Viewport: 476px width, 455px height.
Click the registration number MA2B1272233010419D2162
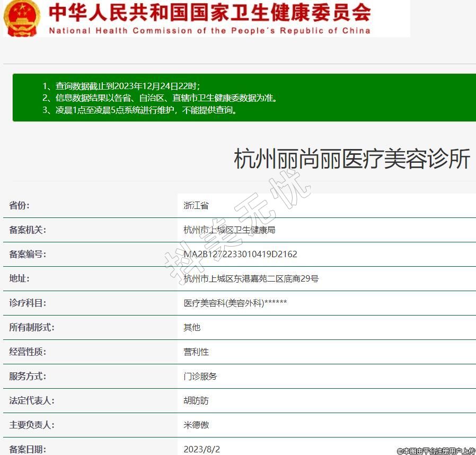click(x=240, y=255)
